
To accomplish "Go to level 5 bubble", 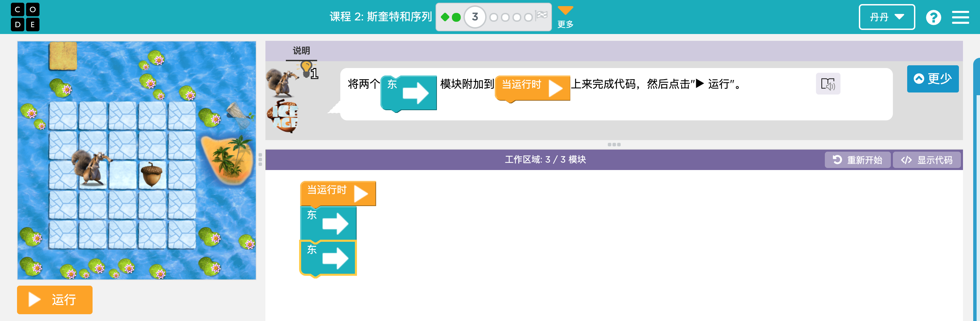I will pos(505,17).
